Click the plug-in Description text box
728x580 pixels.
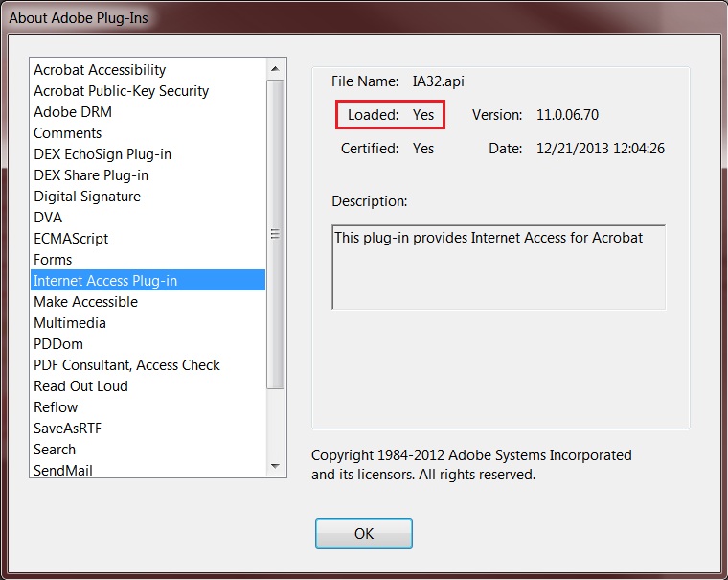pos(499,267)
